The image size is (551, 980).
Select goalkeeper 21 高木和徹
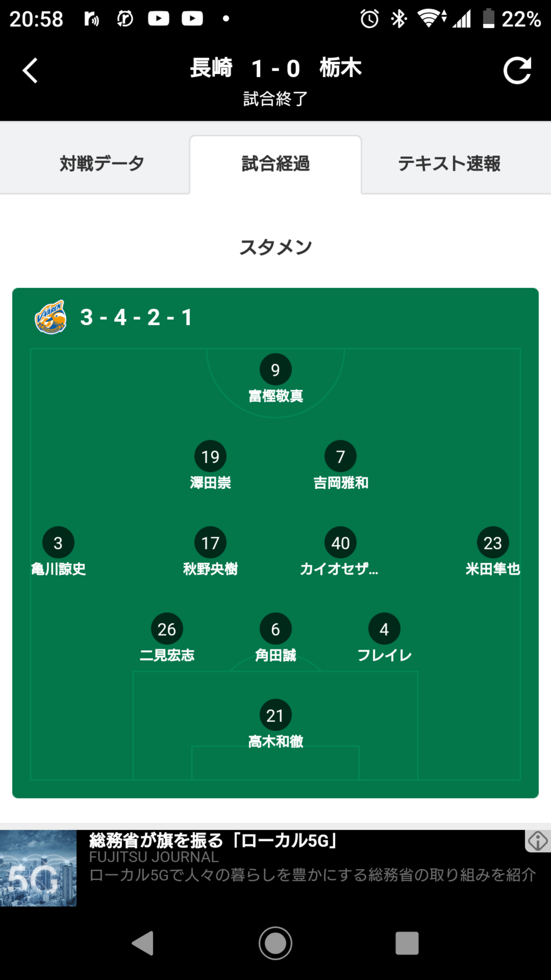(x=276, y=715)
